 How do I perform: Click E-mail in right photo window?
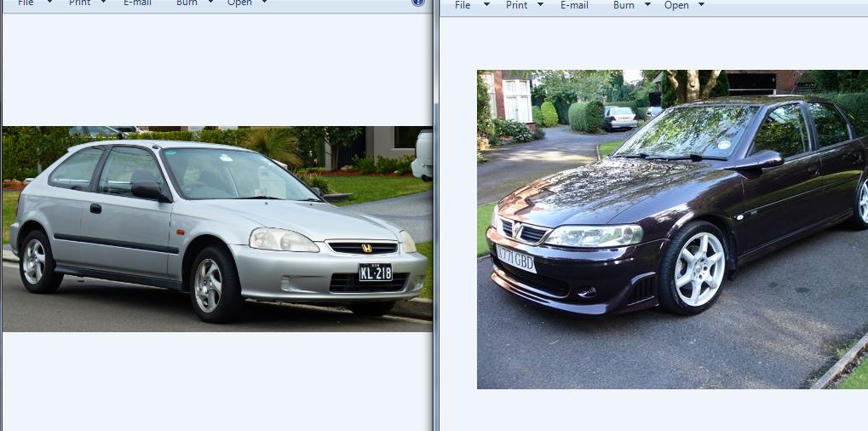point(574,5)
